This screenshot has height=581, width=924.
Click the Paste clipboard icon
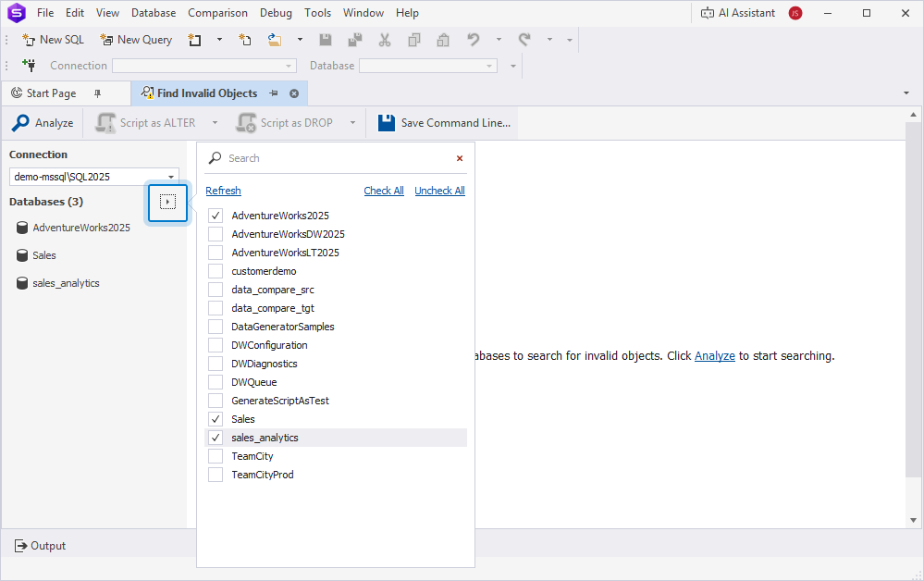click(443, 40)
